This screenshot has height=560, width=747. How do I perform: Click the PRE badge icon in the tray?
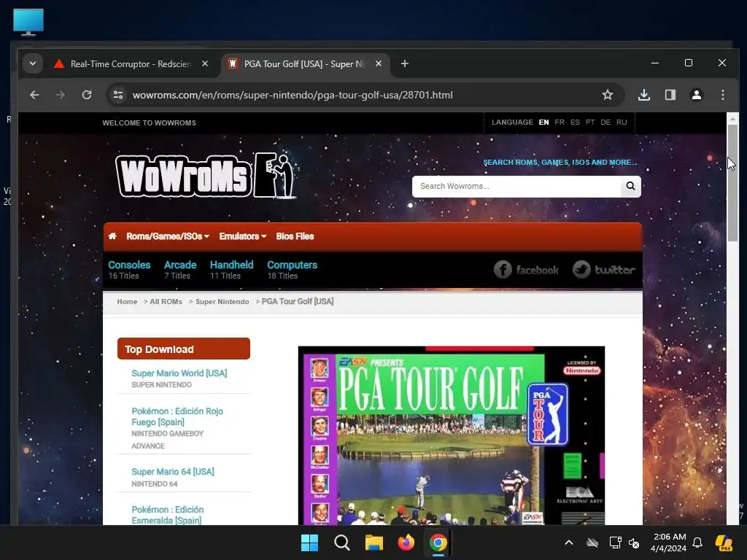724,542
